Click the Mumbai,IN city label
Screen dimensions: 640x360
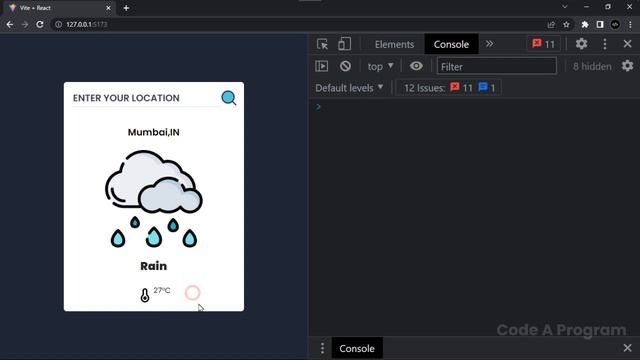pos(153,132)
